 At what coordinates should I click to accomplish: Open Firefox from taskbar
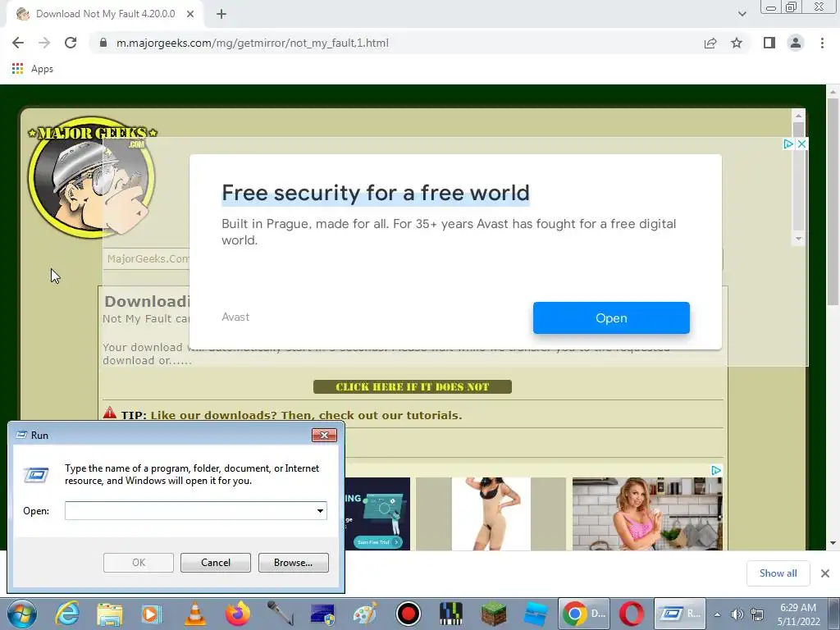click(x=237, y=614)
